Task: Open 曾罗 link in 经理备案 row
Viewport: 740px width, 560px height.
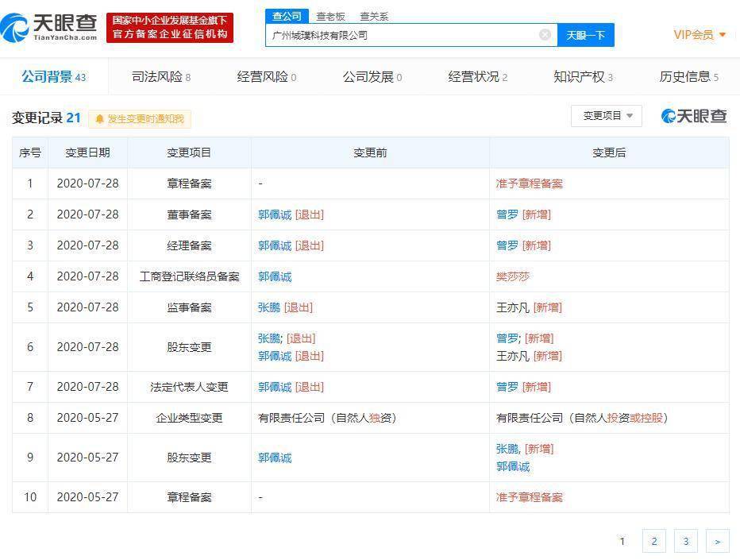Action: coord(507,245)
